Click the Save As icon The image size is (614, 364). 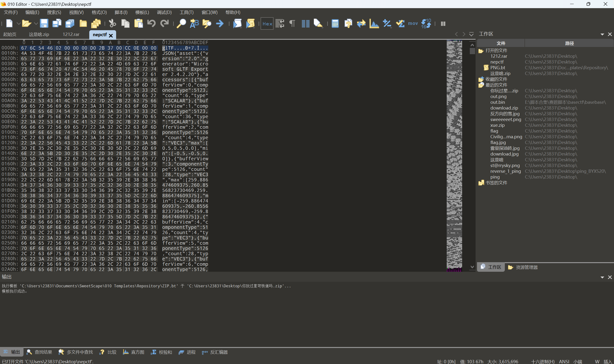(57, 23)
